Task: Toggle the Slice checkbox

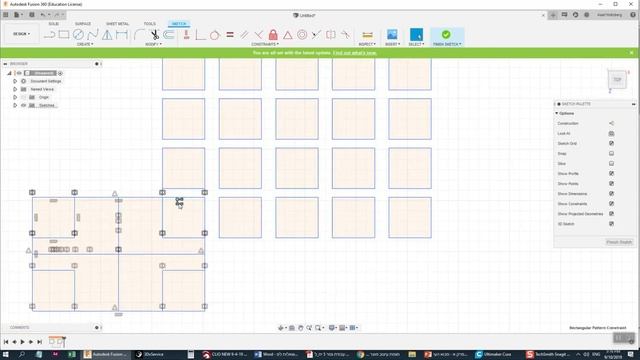Action: click(611, 163)
